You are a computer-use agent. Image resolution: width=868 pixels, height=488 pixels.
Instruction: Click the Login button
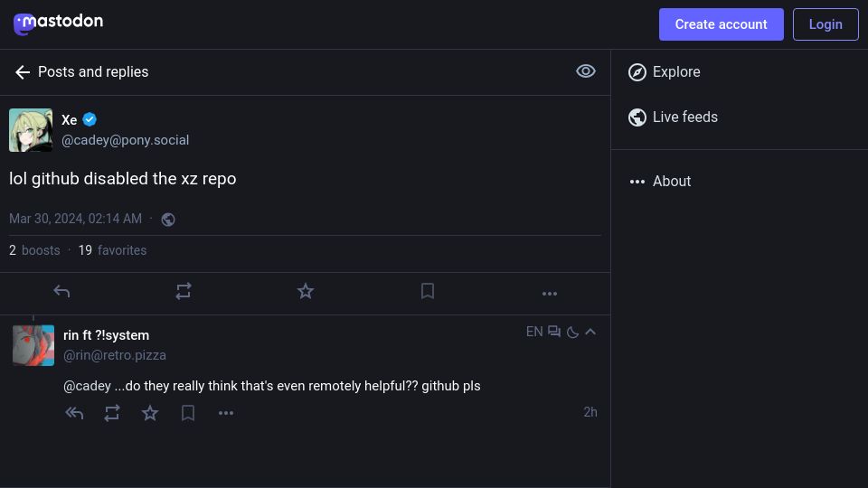826,24
